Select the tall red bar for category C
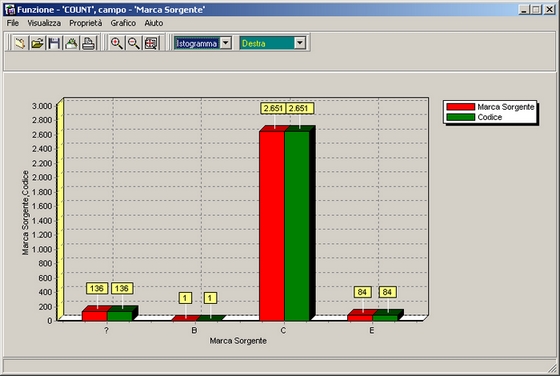 tap(272, 226)
